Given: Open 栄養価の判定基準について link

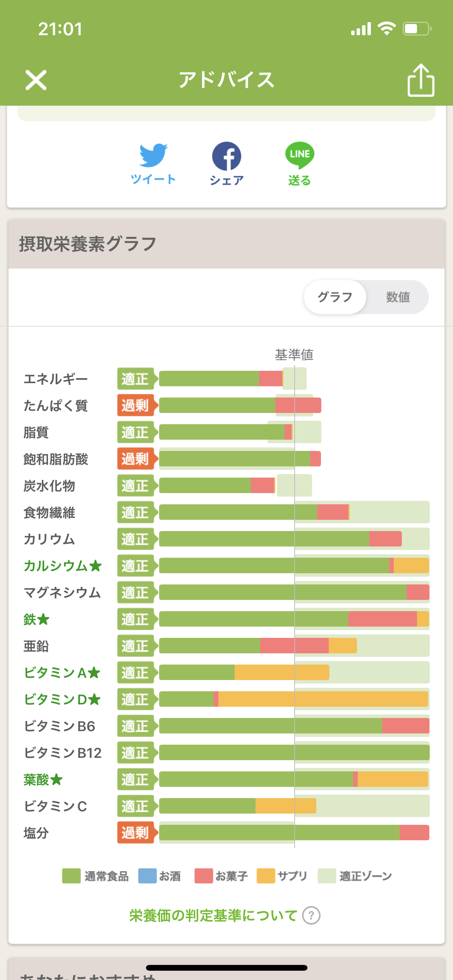Looking at the screenshot, I should [x=213, y=916].
